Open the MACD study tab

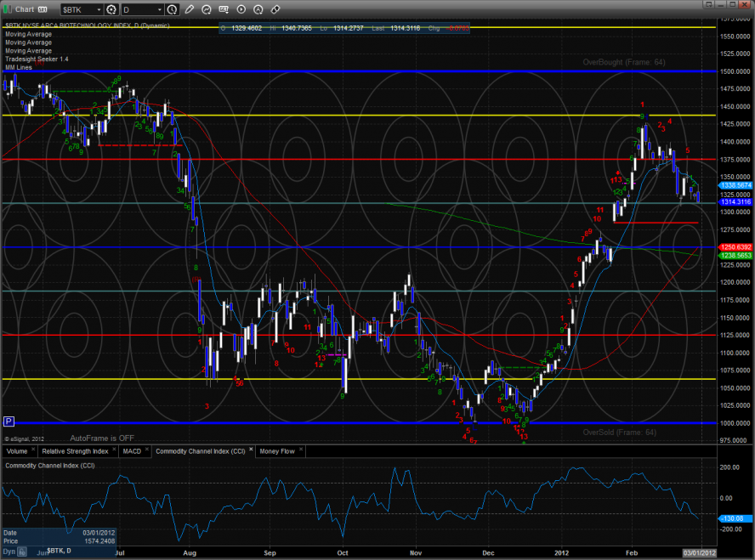point(130,450)
